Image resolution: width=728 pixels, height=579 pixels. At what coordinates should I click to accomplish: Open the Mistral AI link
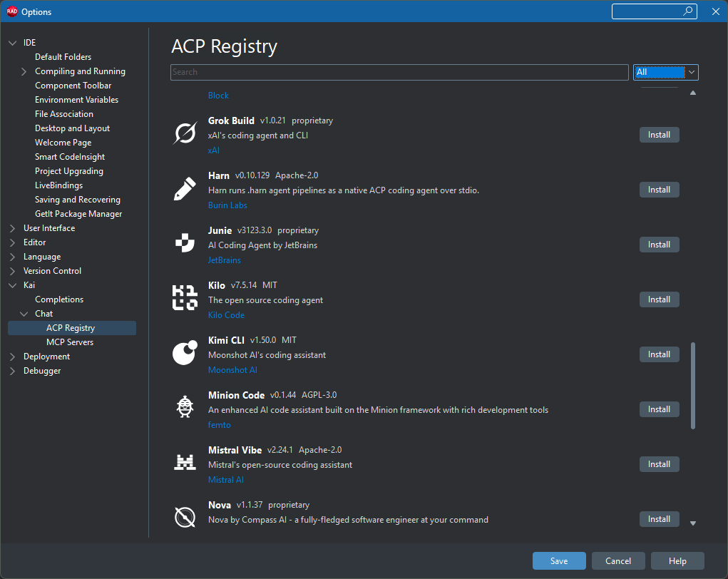[225, 480]
